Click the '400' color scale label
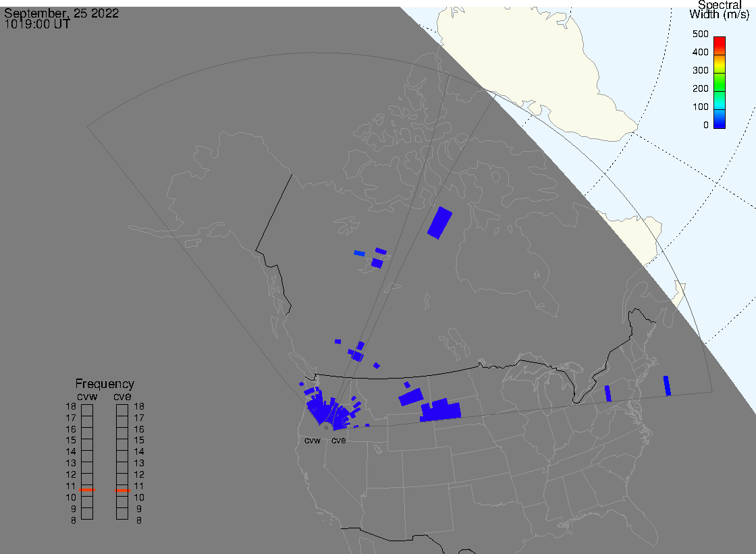Image resolution: width=756 pixels, height=554 pixels. pyautogui.click(x=700, y=52)
